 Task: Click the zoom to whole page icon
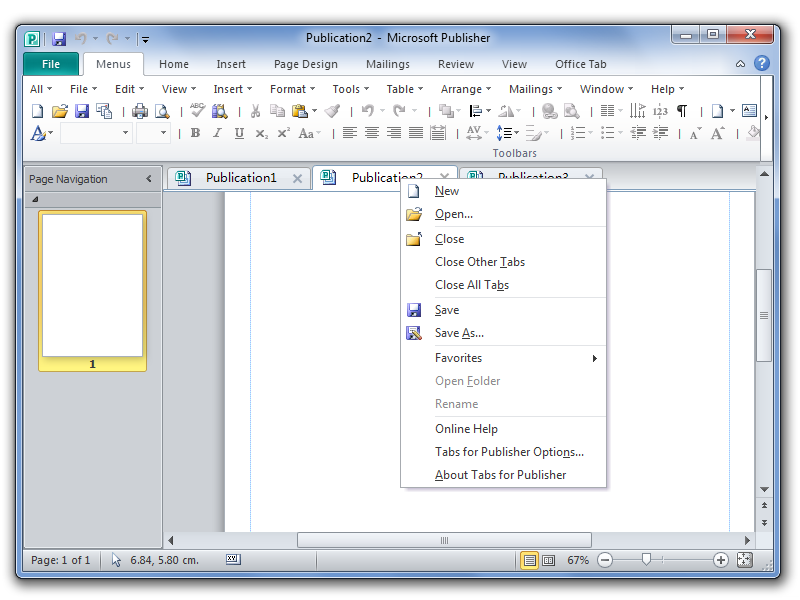[744, 560]
